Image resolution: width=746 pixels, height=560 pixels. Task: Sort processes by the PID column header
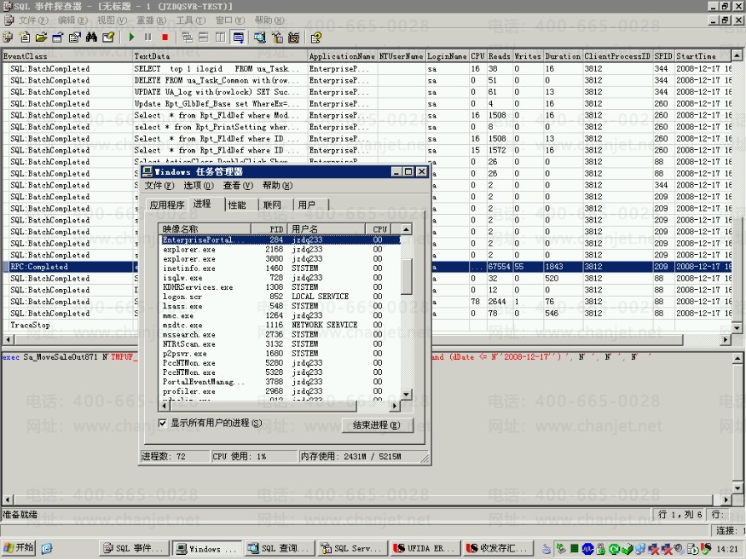269,229
